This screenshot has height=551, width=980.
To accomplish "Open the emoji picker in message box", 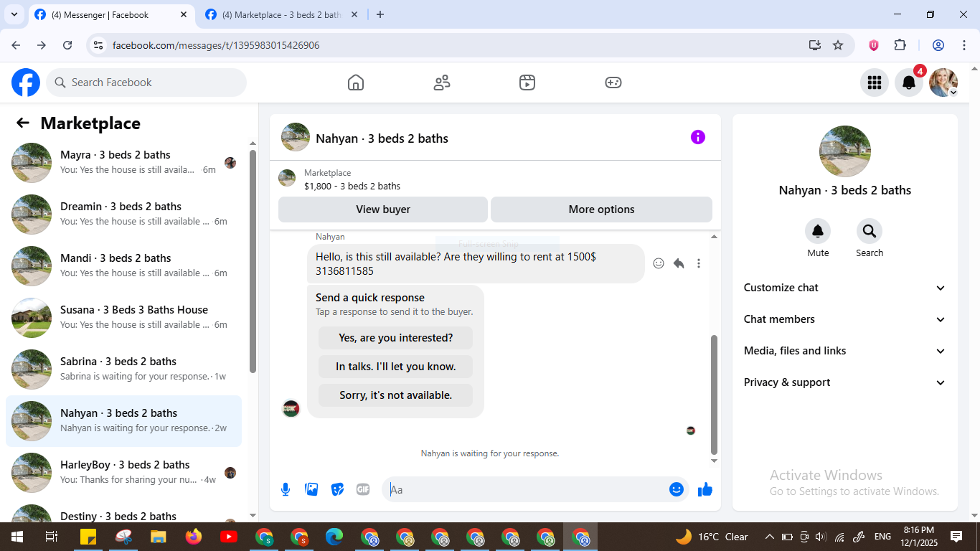I will [677, 489].
